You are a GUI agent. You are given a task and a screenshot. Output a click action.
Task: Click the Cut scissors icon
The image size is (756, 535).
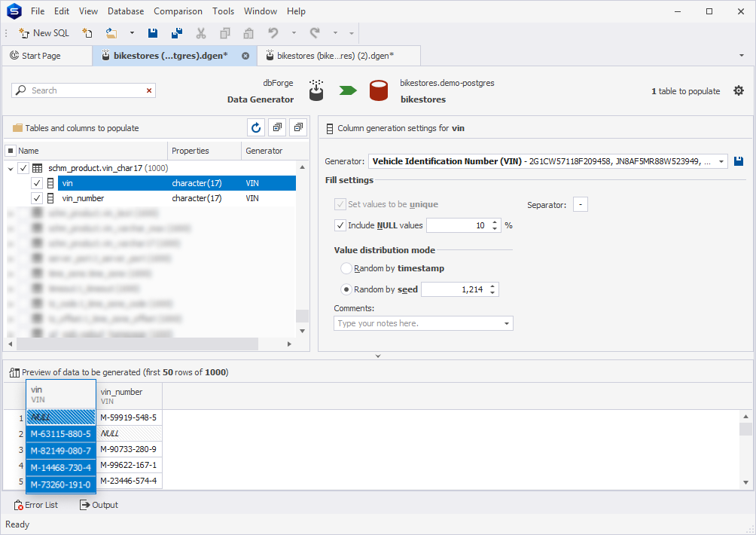pos(201,33)
